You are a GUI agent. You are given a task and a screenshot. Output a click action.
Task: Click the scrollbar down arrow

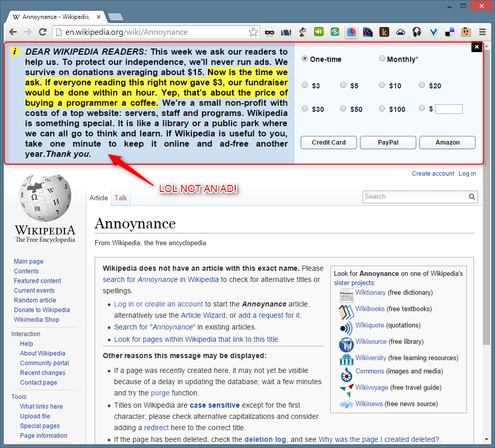486,439
